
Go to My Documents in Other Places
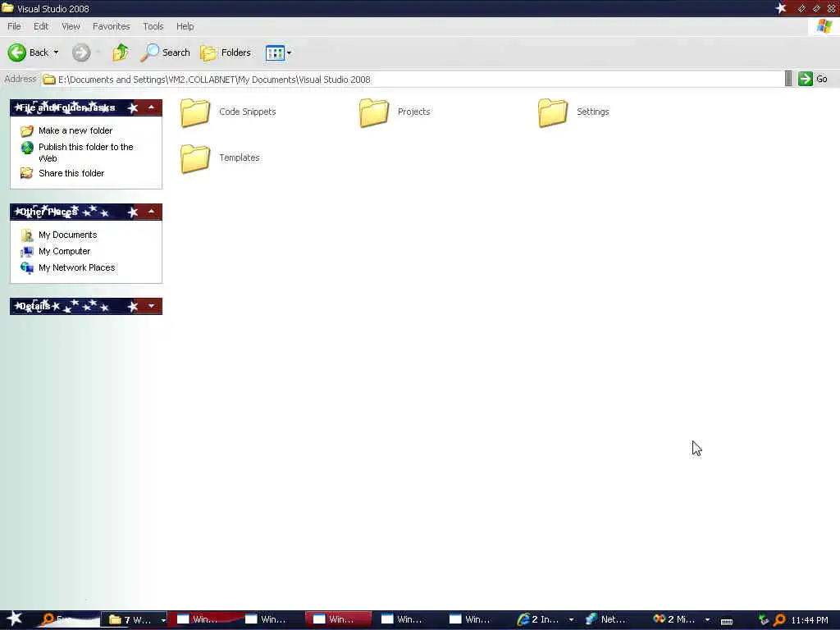[67, 235]
